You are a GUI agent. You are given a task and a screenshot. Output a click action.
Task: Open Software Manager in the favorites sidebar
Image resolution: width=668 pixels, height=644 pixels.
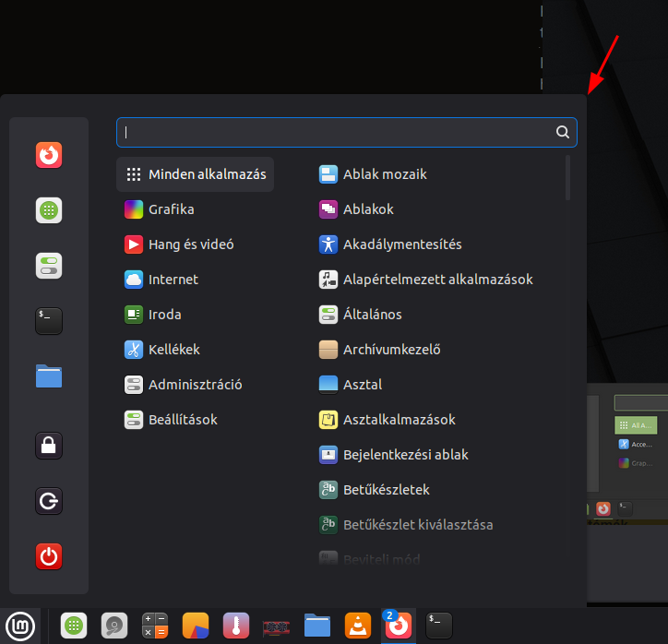coord(49,210)
